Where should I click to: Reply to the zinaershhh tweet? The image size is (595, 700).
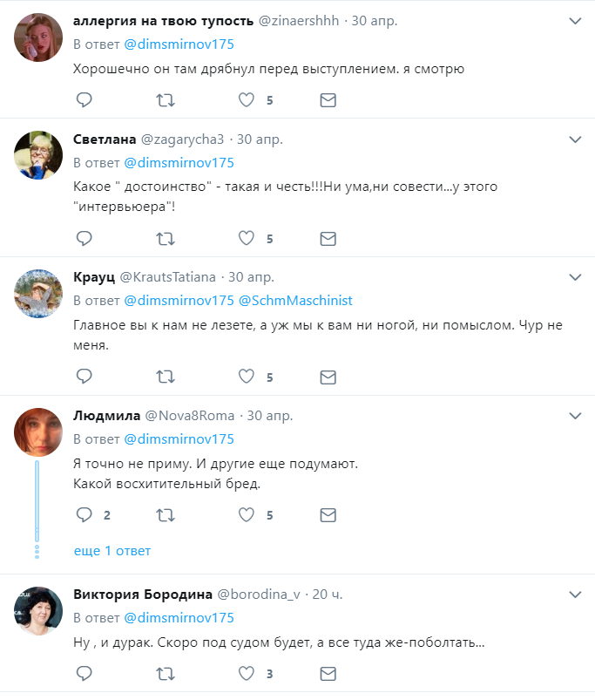click(85, 100)
